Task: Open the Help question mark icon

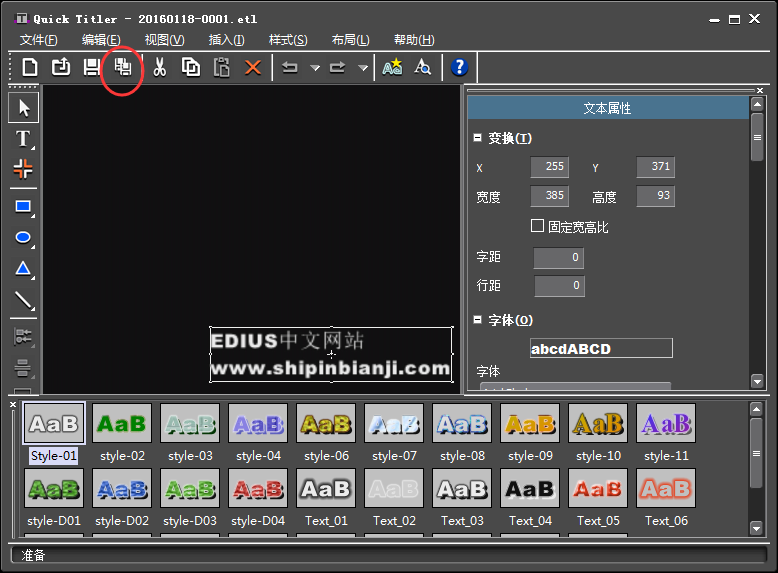Action: [x=459, y=67]
